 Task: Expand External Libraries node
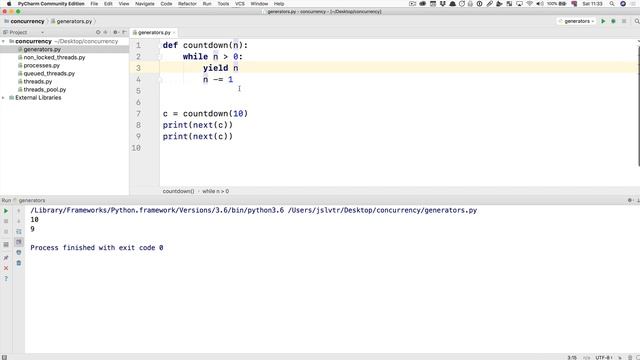[x=4, y=98]
